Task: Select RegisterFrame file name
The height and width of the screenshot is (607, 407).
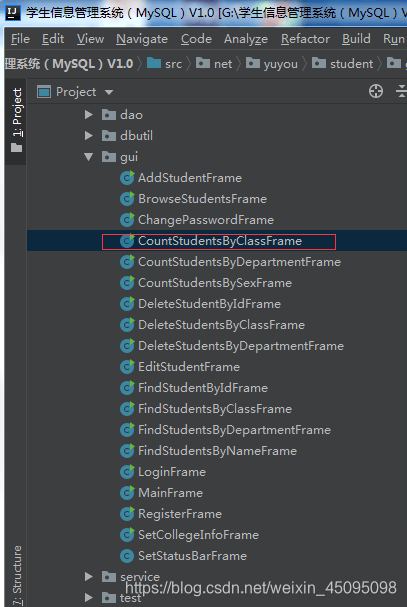Action: (x=180, y=514)
